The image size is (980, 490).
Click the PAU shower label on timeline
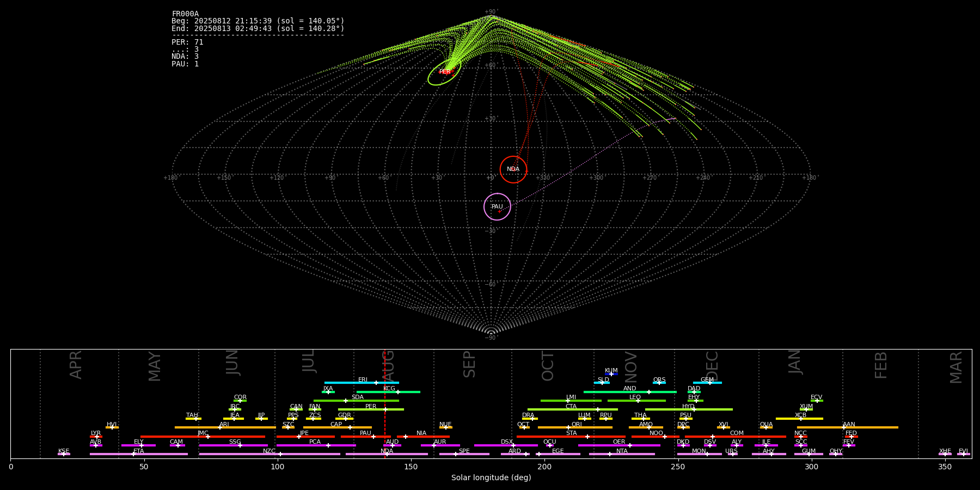[365, 433]
